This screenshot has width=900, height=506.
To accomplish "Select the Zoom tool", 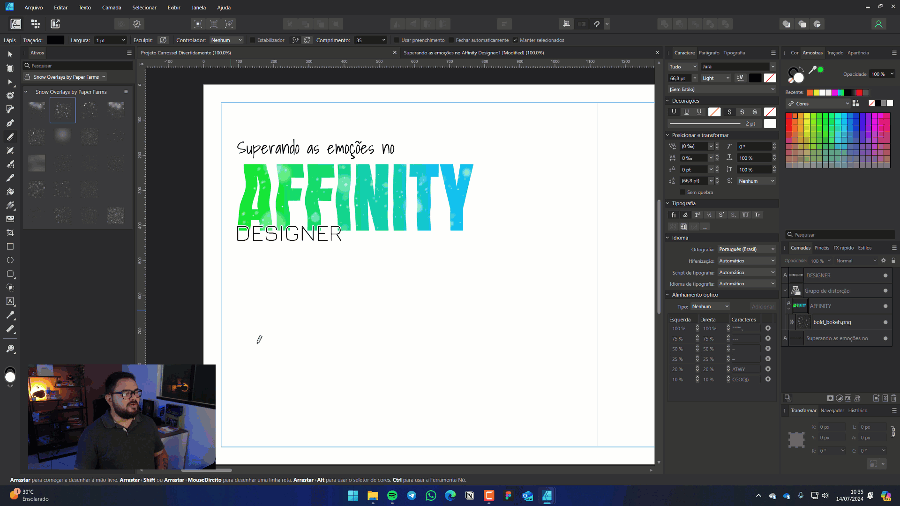I will click(x=10, y=349).
